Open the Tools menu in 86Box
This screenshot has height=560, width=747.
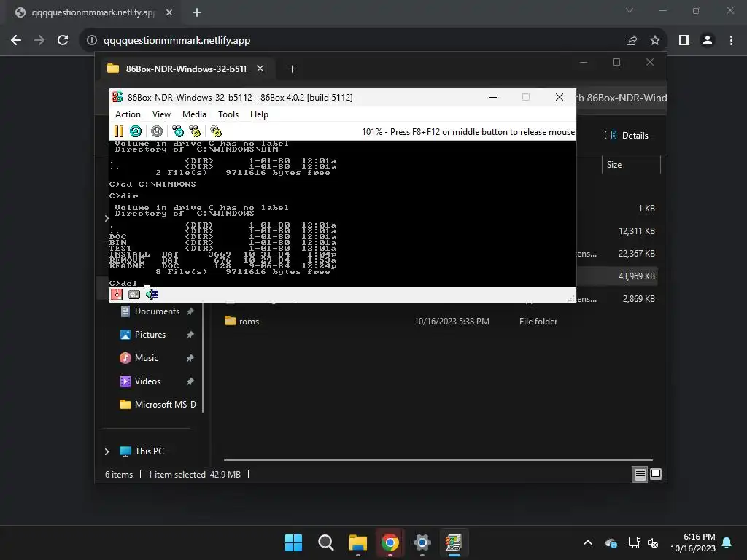point(228,114)
